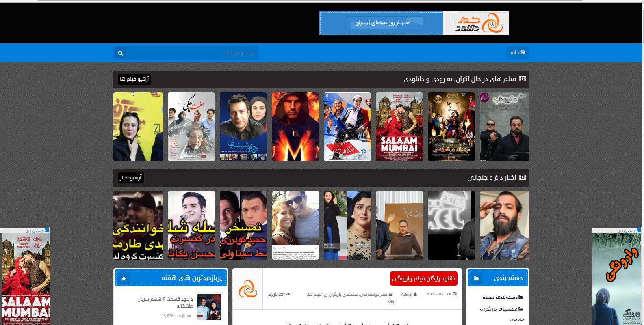The width and height of the screenshot is (644, 325).
Task: Open poster of woman before yellow wall
Action: tap(138, 127)
